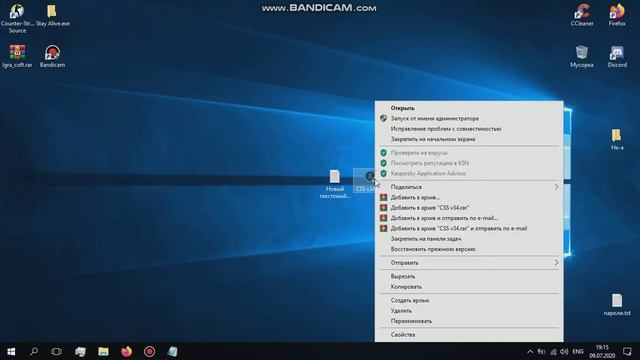This screenshot has width=640, height=360.
Task: Choose Запуск от имени администратора
Action: (469, 118)
